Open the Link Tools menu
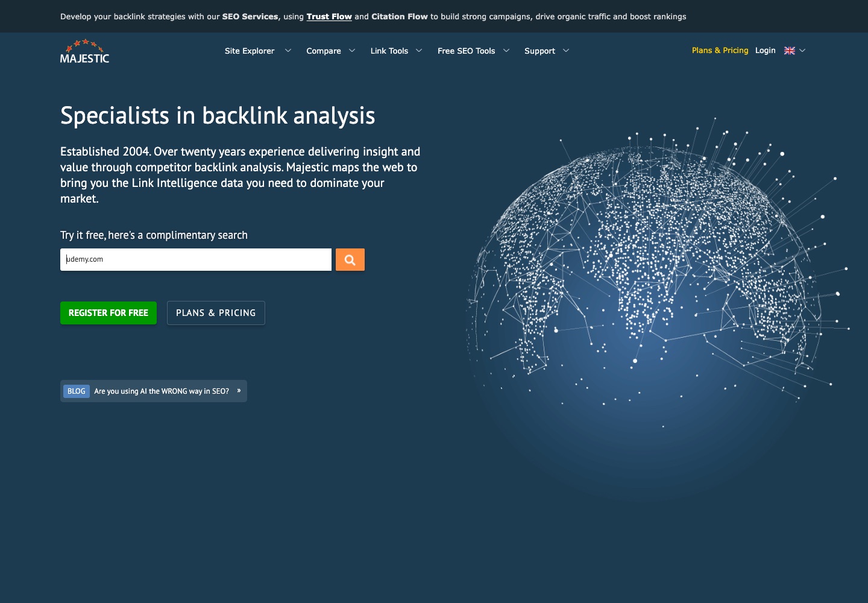Image resolution: width=868 pixels, height=603 pixels. point(389,51)
